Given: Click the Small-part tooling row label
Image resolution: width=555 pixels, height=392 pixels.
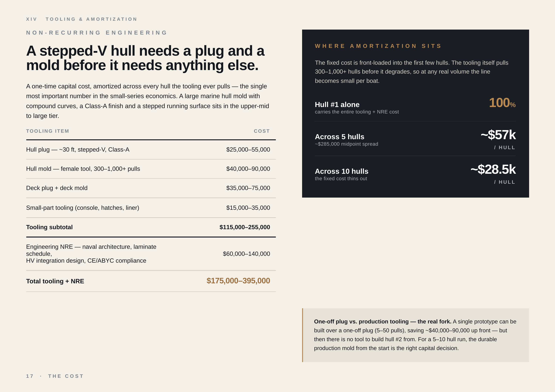Looking at the screenshot, I should [x=83, y=208].
